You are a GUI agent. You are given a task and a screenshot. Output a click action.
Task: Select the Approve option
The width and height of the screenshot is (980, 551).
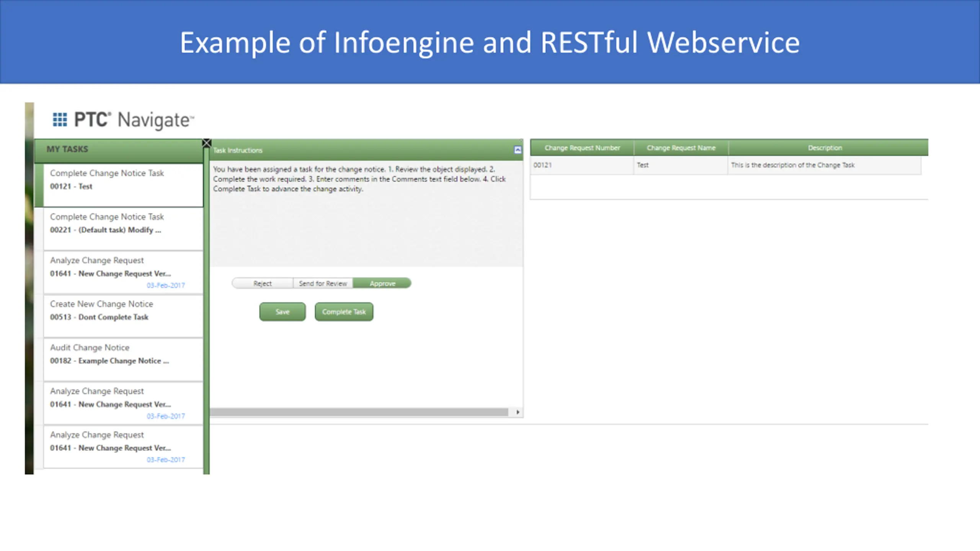click(x=382, y=283)
